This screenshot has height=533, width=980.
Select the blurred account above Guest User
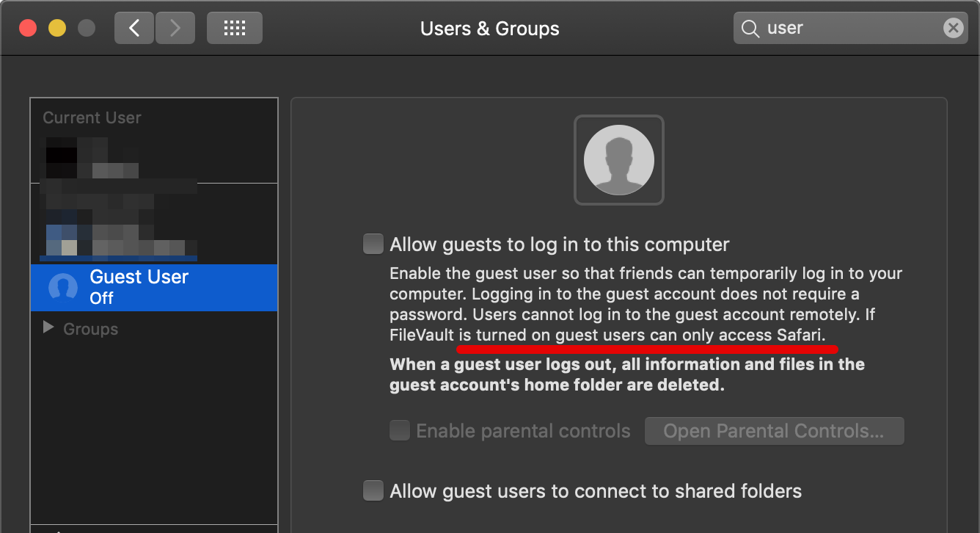pos(117,224)
